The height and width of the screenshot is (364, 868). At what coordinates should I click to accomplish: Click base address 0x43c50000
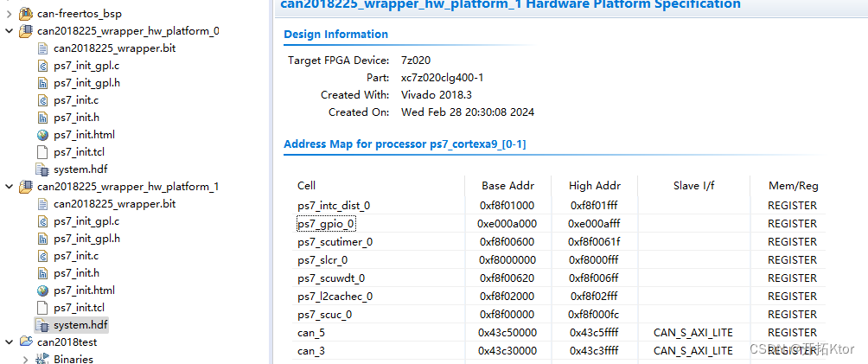pyautogui.click(x=507, y=333)
